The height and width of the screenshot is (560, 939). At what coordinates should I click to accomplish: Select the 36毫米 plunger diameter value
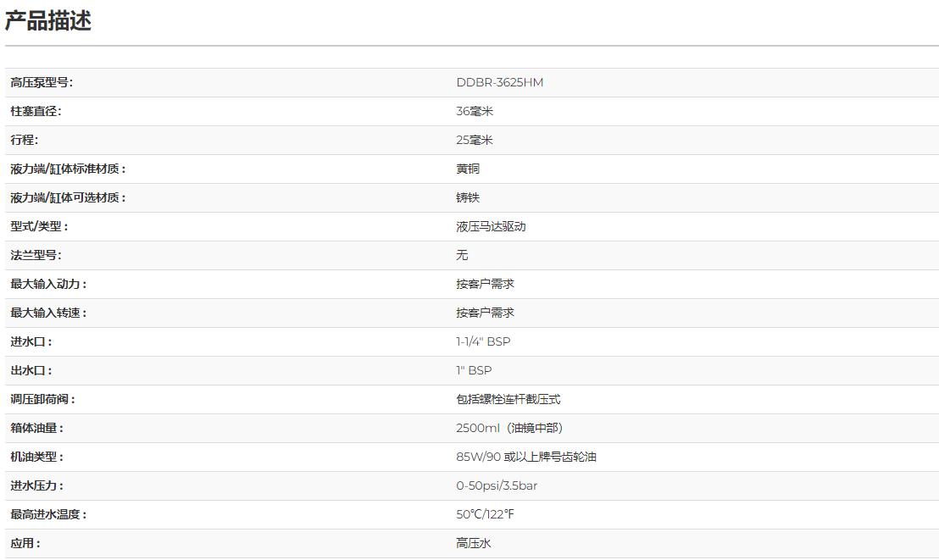[475, 111]
